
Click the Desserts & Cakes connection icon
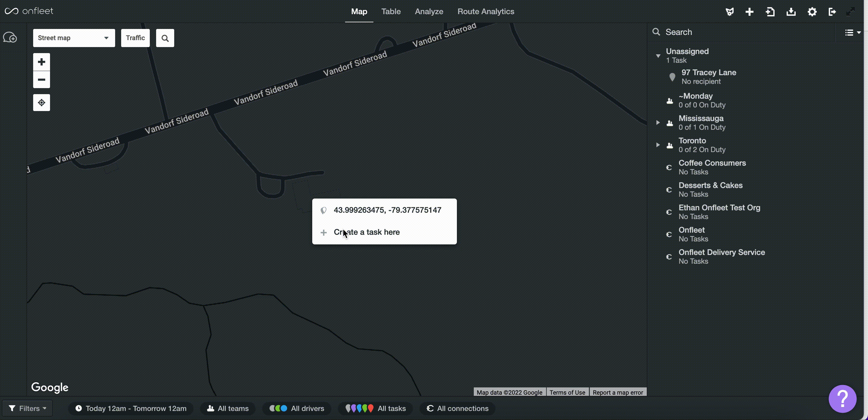(x=669, y=189)
